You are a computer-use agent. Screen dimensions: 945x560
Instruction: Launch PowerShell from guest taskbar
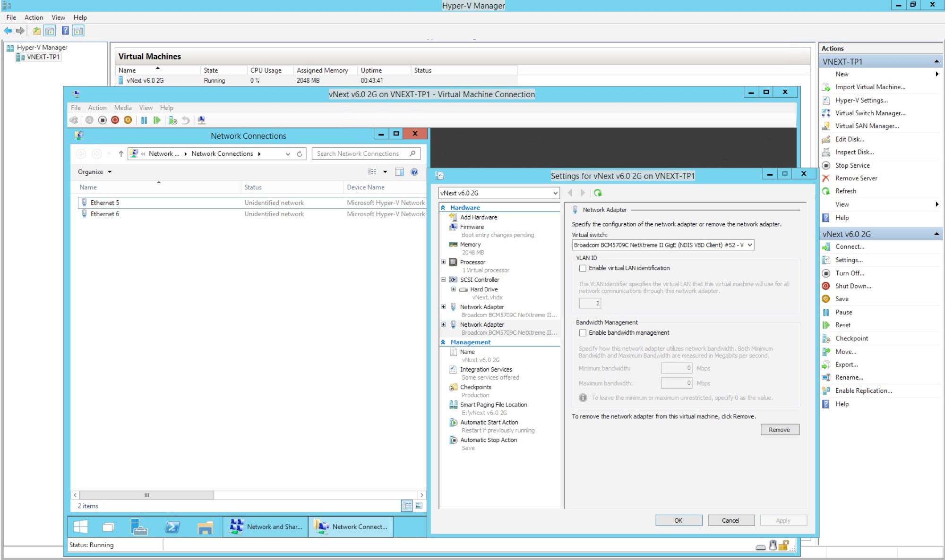coord(172,526)
